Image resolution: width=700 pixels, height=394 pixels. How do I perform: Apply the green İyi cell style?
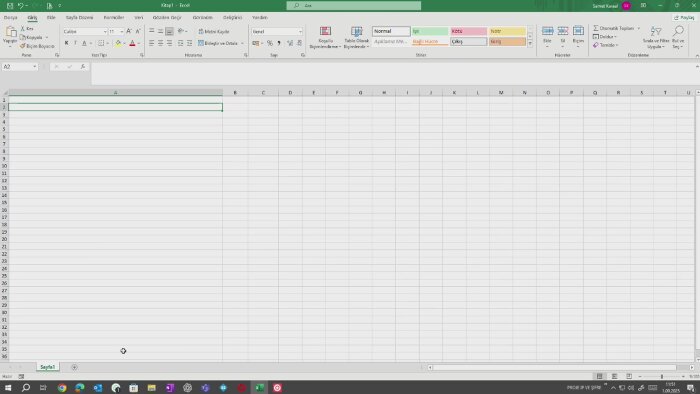click(430, 31)
